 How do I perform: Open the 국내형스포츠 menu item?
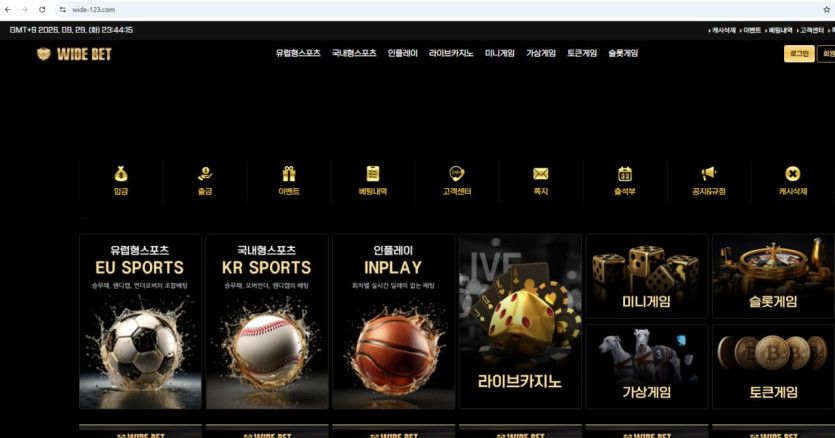tap(354, 53)
